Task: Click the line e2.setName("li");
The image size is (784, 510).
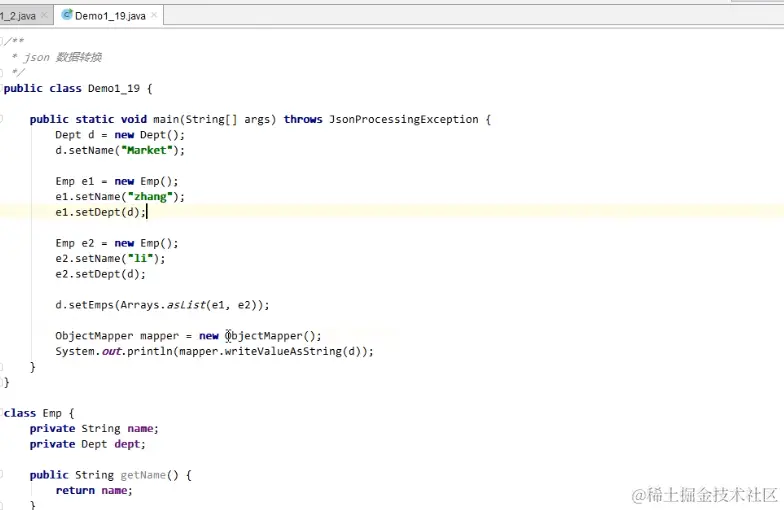Action: (x=110, y=258)
